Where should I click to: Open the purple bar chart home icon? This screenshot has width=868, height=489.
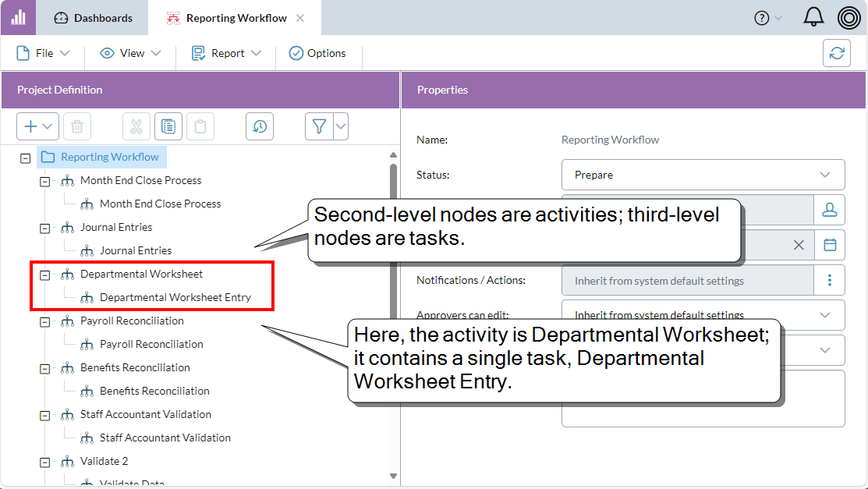click(18, 17)
